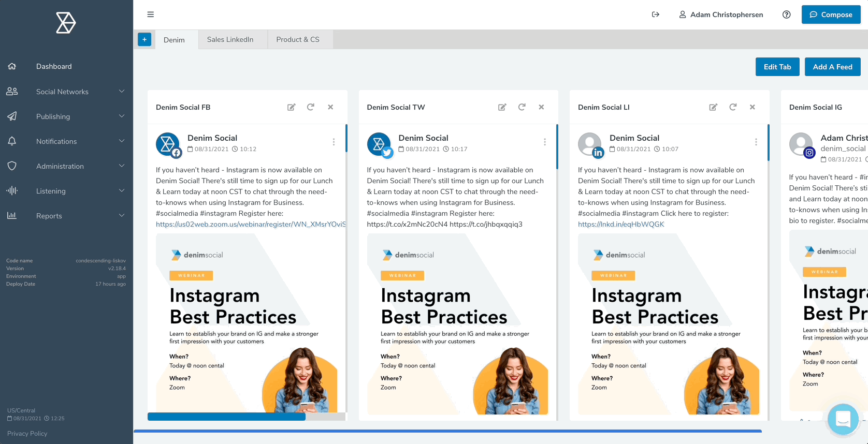Click Denim Social LinkedIn profile avatar
The height and width of the screenshot is (444, 868).
click(x=590, y=144)
